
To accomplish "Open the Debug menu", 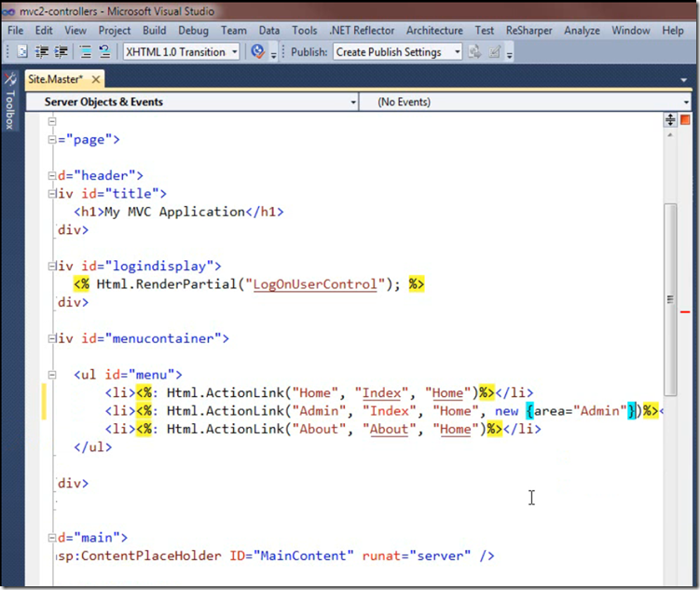I will click(x=193, y=31).
